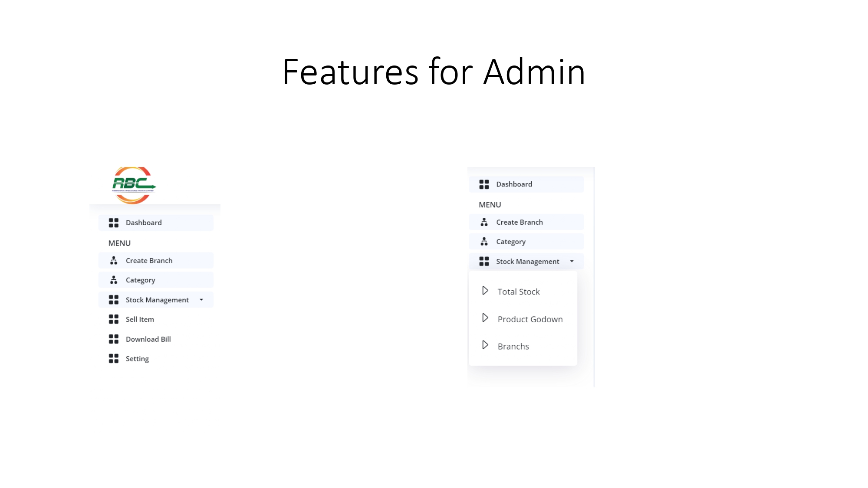The height and width of the screenshot is (488, 868).
Task: Open Stock Management in left sidebar
Action: pyautogui.click(x=156, y=300)
